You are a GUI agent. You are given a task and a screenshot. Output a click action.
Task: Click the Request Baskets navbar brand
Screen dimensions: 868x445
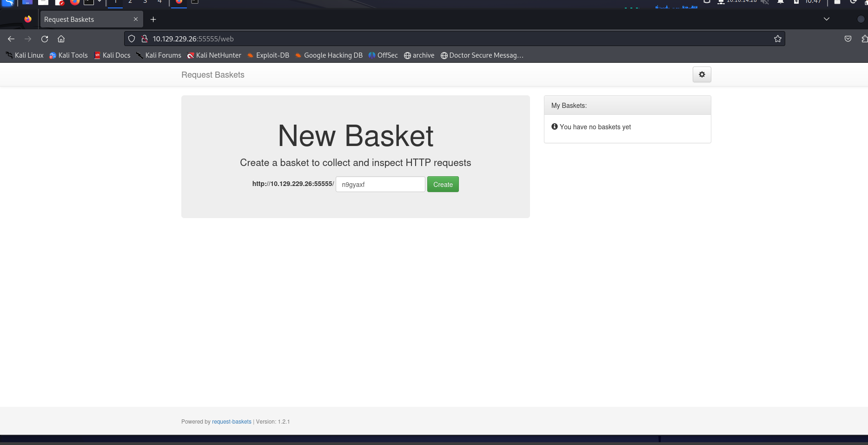[212, 75]
